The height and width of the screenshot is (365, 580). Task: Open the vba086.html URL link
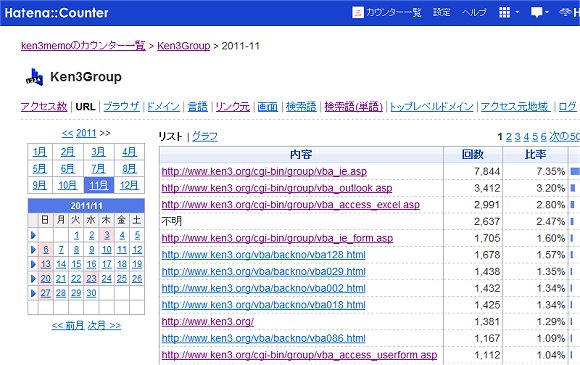(263, 338)
